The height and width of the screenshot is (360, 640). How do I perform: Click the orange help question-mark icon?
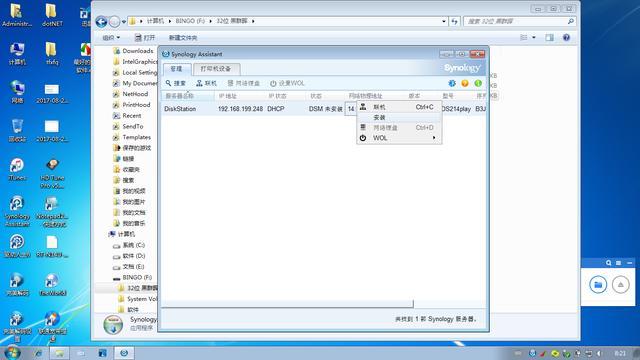click(465, 83)
